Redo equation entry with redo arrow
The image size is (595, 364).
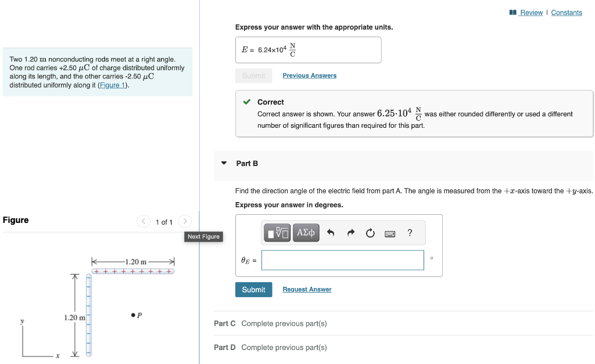tap(350, 233)
